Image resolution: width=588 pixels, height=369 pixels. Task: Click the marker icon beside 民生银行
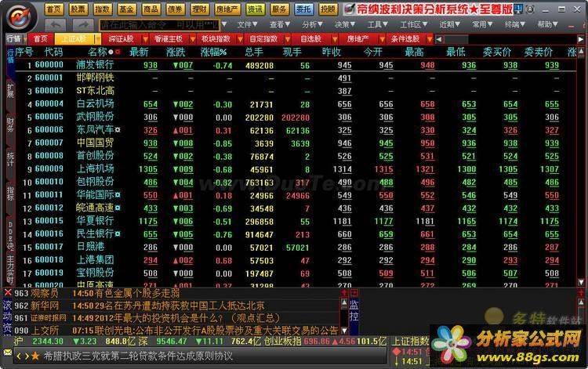tap(118, 233)
